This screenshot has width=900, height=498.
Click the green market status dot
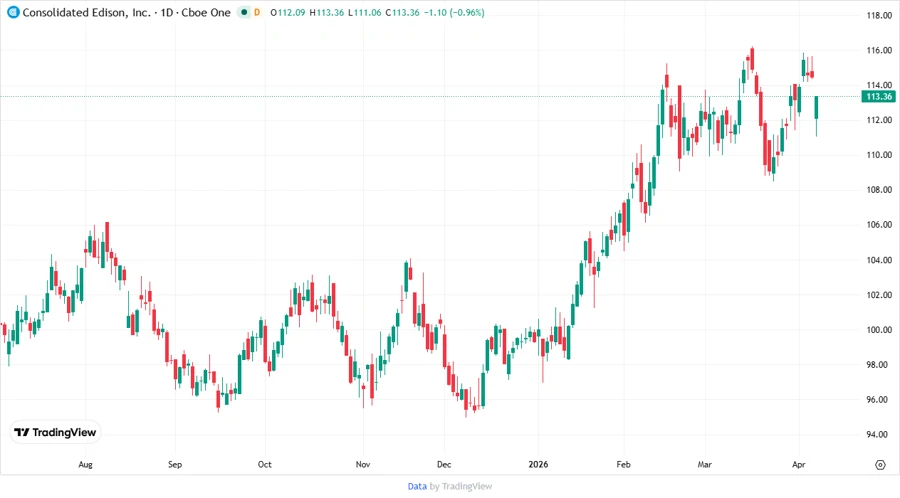pyautogui.click(x=244, y=13)
